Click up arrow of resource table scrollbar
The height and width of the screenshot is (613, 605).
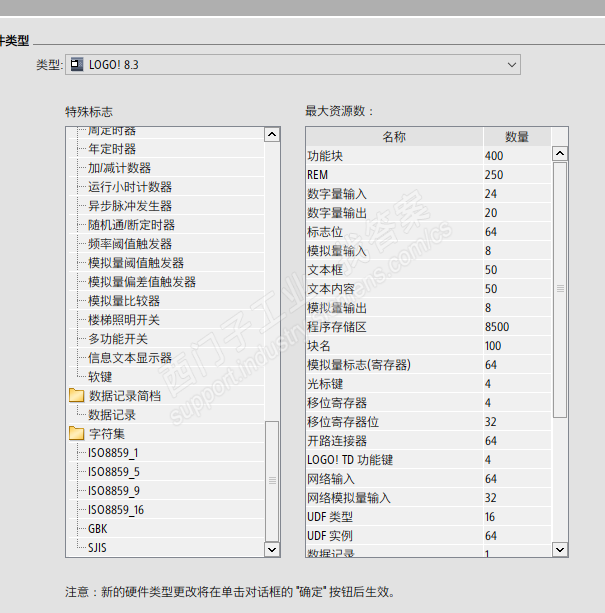click(x=560, y=153)
